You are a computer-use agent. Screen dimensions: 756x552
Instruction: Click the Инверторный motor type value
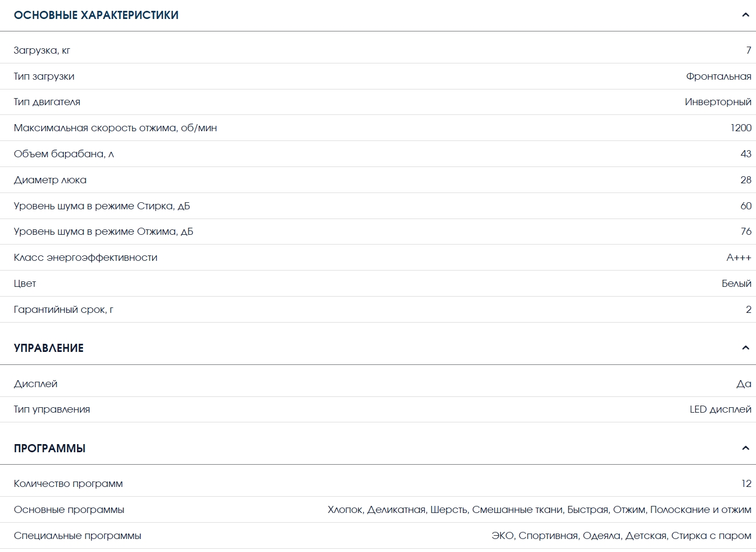pyautogui.click(x=718, y=102)
